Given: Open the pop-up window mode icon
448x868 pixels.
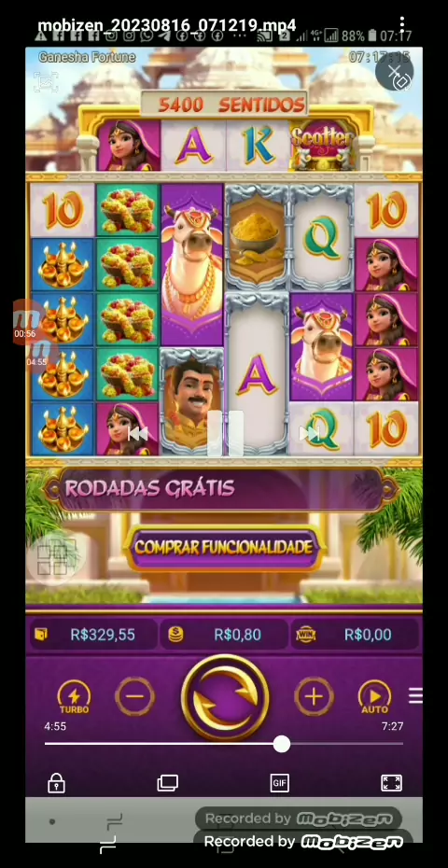Looking at the screenshot, I should (x=168, y=783).
